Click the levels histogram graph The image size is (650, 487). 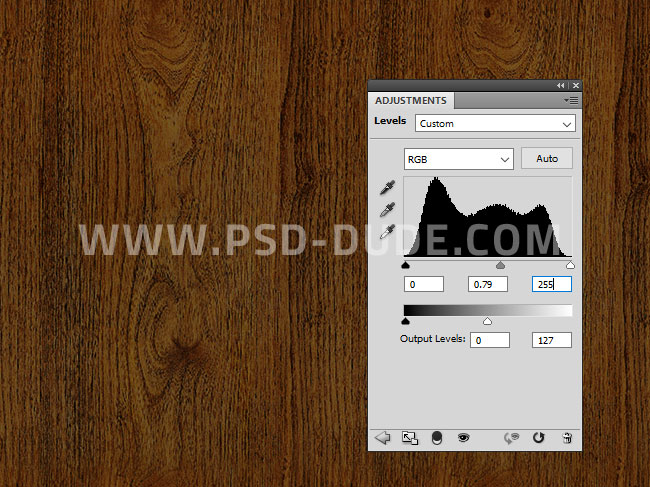[x=488, y=217]
